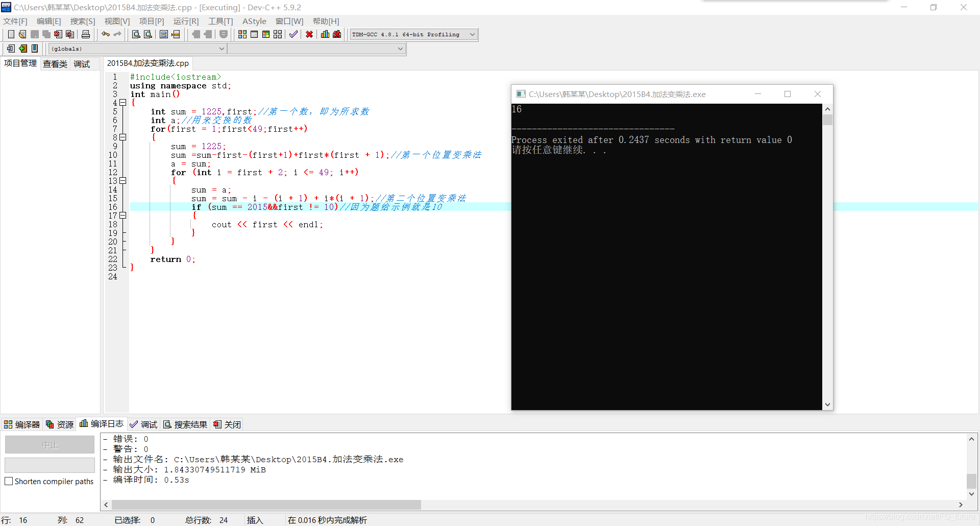Select the 2015B4.加法变乘法.cpp editor tab
The height and width of the screenshot is (526, 980).
(x=148, y=63)
